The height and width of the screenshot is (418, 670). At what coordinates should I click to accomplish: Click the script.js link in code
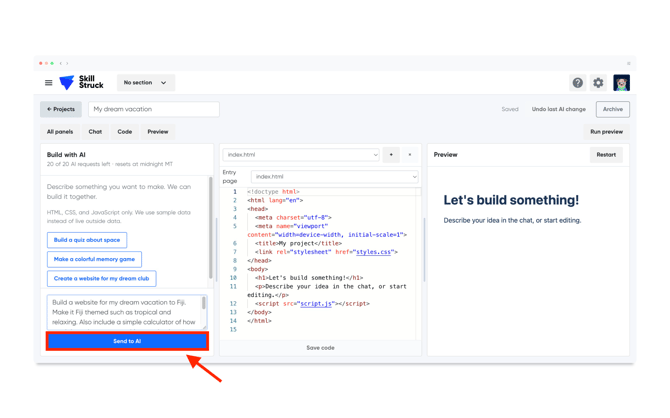click(316, 304)
